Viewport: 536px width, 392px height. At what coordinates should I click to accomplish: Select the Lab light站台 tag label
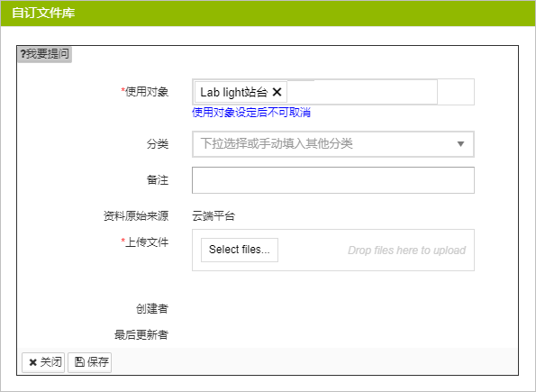pos(234,92)
